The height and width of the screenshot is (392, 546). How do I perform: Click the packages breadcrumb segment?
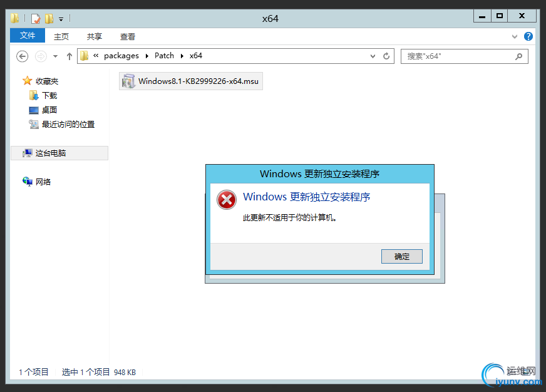pos(121,56)
